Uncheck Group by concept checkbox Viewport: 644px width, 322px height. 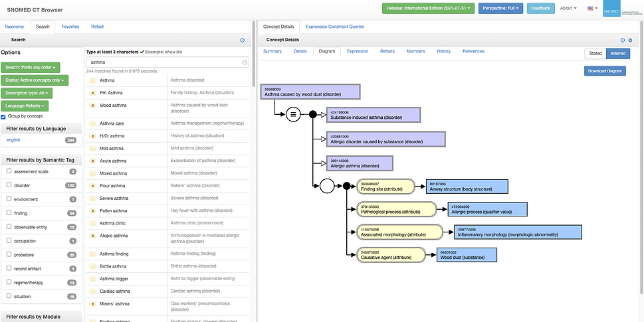(x=3, y=116)
